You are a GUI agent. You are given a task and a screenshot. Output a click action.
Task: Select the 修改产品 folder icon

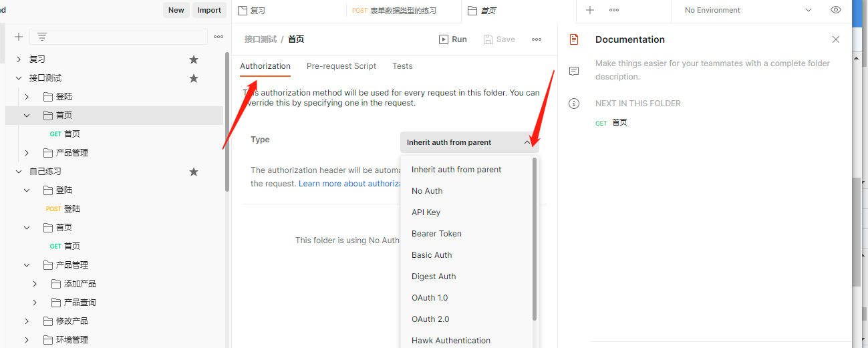[x=48, y=321]
